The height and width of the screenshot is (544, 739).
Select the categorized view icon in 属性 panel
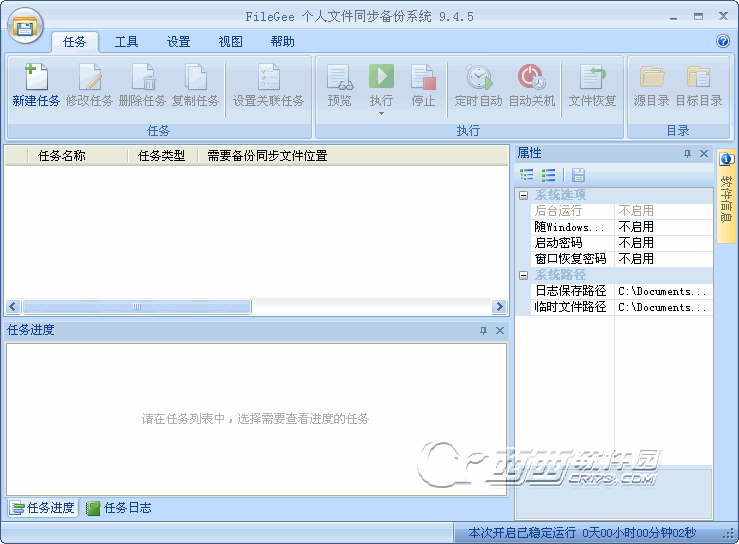526,175
